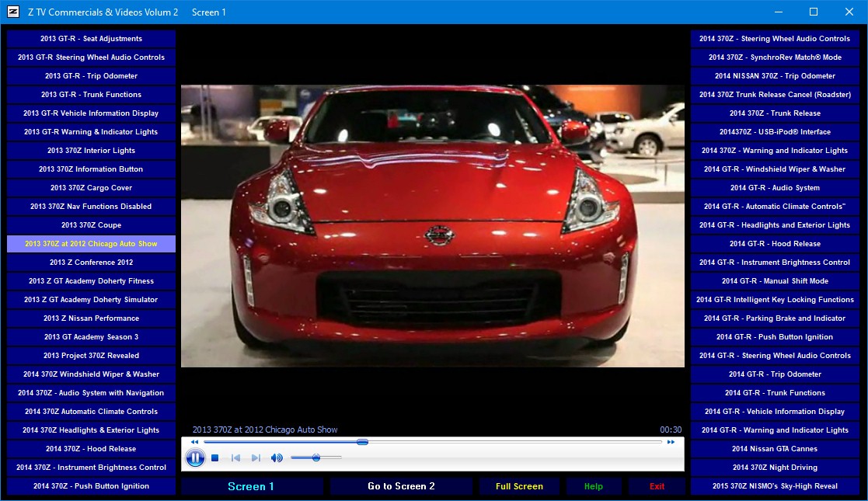The image size is (868, 501).
Task: Play 2014 370Z - Trunk Release
Action: 775,113
